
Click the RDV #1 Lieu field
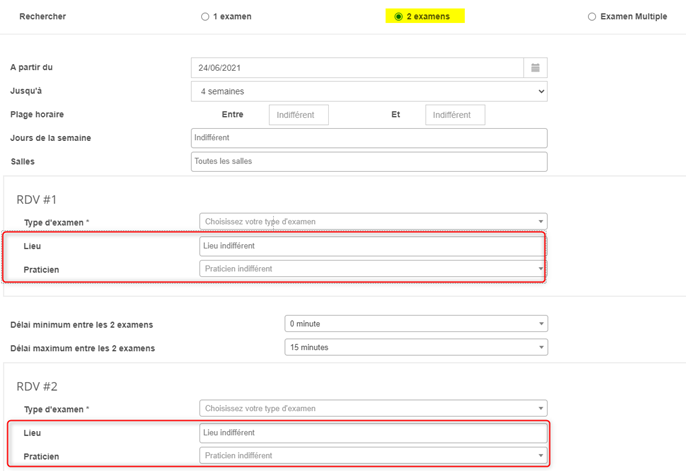pos(372,245)
